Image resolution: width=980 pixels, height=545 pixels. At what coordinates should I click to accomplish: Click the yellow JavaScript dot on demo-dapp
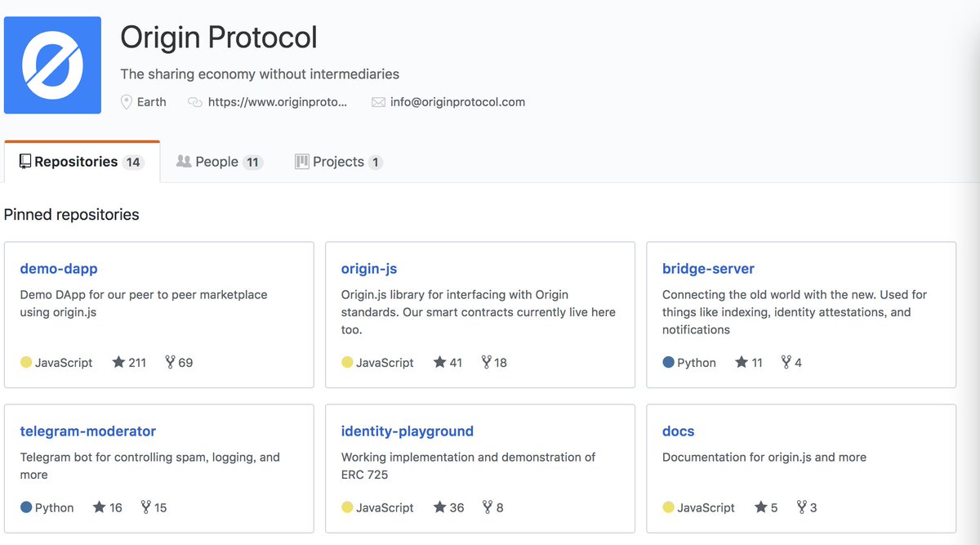[x=26, y=362]
